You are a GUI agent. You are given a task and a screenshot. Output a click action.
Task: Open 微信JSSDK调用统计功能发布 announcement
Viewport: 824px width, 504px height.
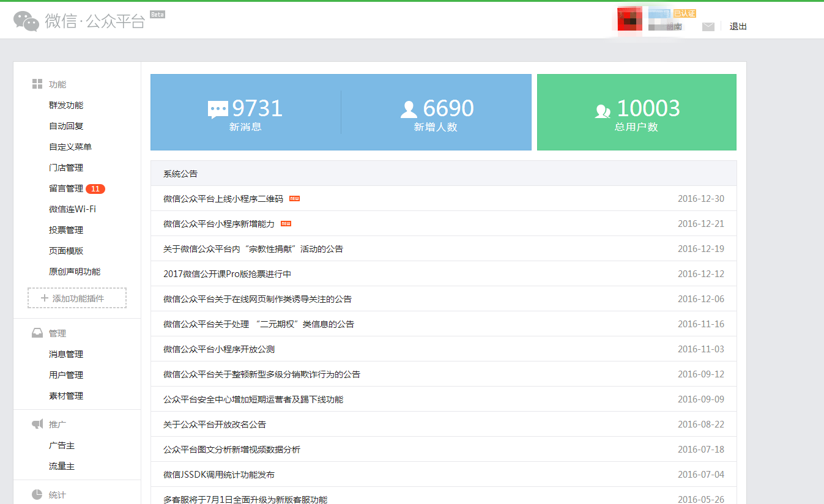(x=219, y=475)
